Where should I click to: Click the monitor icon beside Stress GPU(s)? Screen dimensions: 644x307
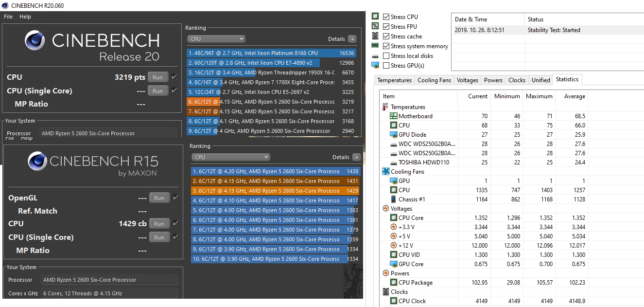point(375,65)
